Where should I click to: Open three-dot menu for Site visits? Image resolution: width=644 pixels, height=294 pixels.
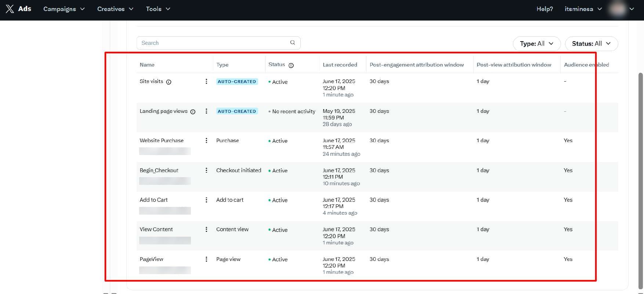[206, 81]
